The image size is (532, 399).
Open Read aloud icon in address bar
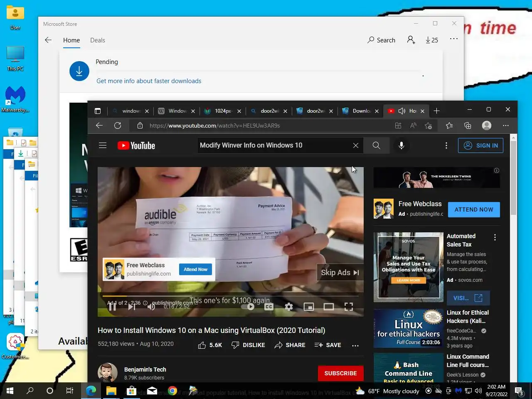click(413, 126)
